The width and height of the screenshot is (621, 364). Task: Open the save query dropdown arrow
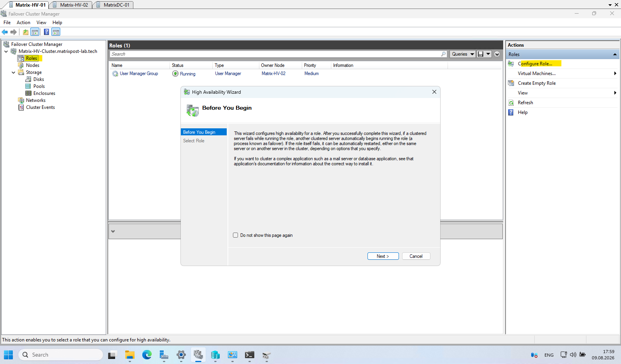488,54
